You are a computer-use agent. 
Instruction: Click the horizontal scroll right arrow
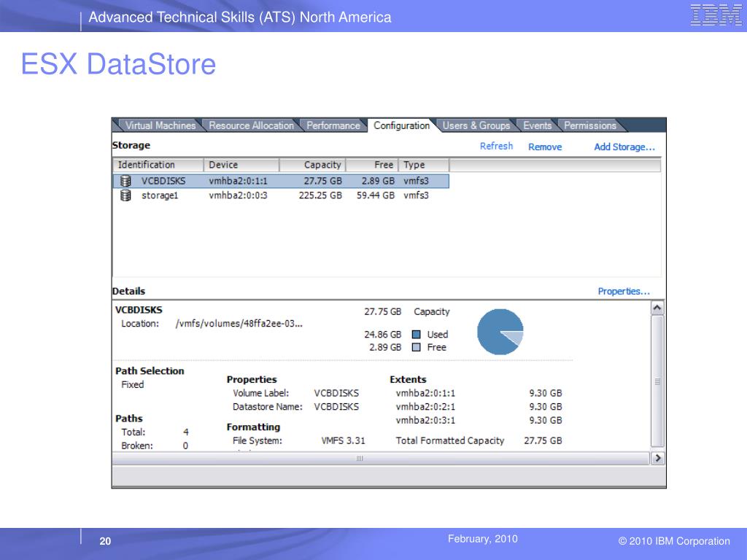click(657, 458)
